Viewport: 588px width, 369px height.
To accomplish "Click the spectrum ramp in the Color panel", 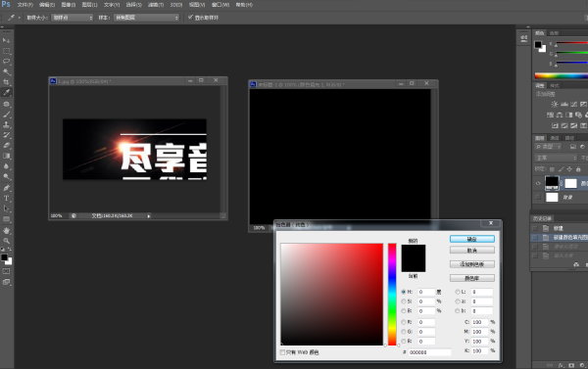I will pyautogui.click(x=561, y=75).
